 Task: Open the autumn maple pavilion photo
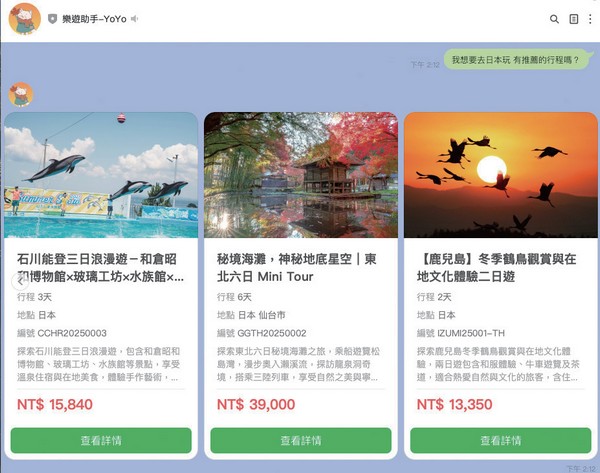[x=301, y=175]
